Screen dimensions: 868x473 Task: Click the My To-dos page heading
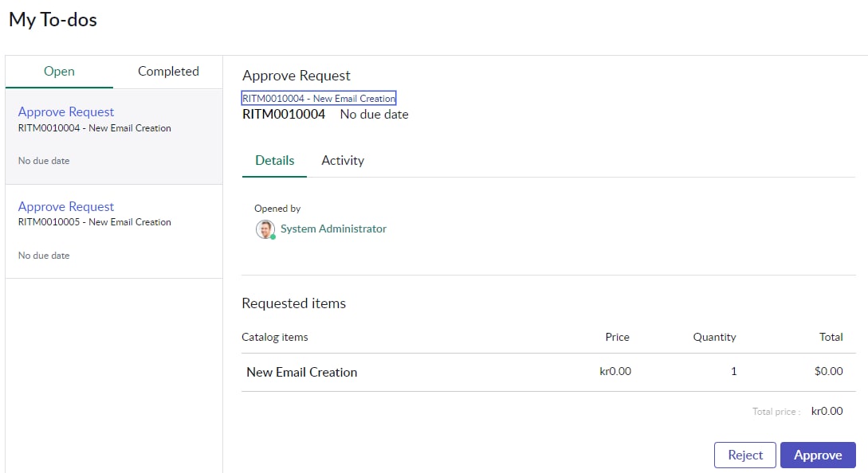point(53,20)
